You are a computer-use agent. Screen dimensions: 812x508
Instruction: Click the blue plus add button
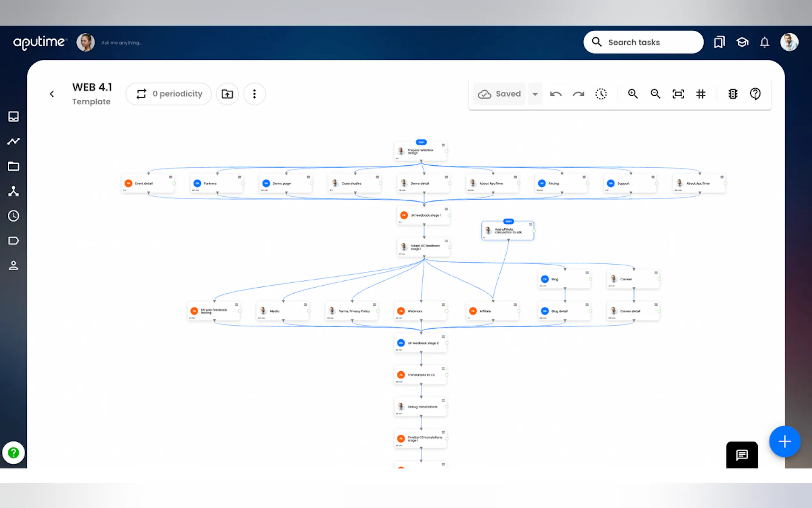[x=785, y=441]
